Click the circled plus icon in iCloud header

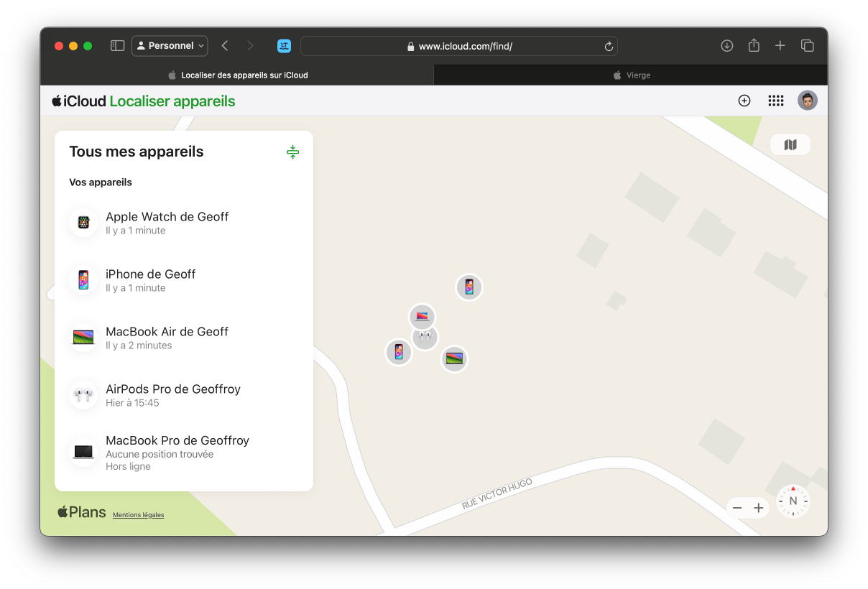[x=744, y=101]
